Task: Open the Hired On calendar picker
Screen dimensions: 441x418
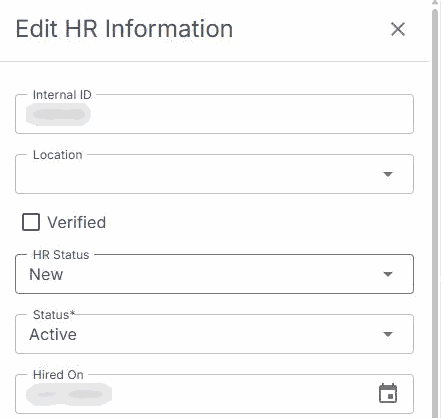Action: [x=388, y=393]
